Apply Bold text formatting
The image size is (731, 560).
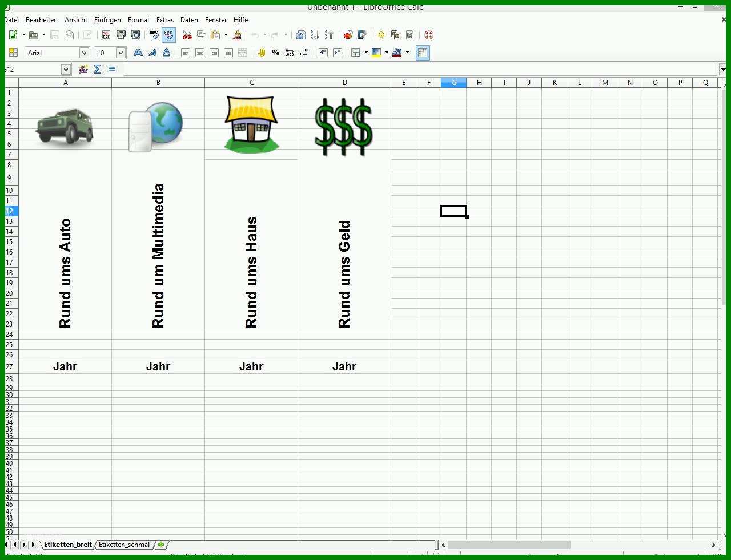pyautogui.click(x=138, y=53)
